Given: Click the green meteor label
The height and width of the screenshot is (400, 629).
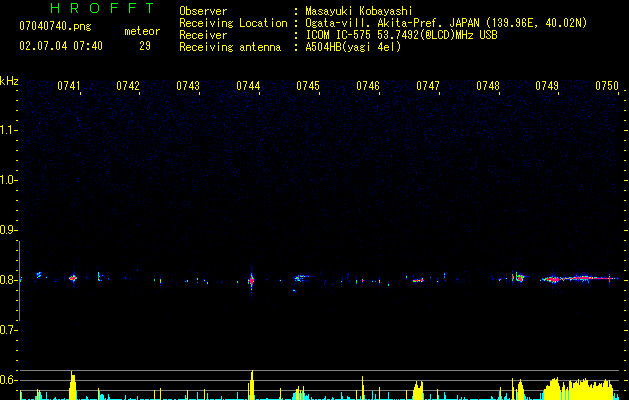Looking at the screenshot, I should click(142, 31).
